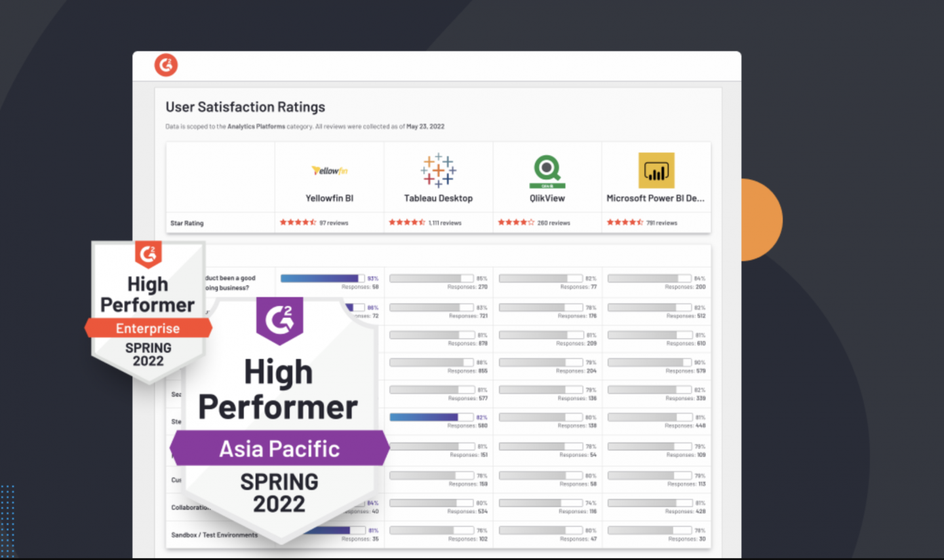The width and height of the screenshot is (944, 560).
Task: Click the User Satisfaction Ratings heading
Action: pyautogui.click(x=245, y=107)
